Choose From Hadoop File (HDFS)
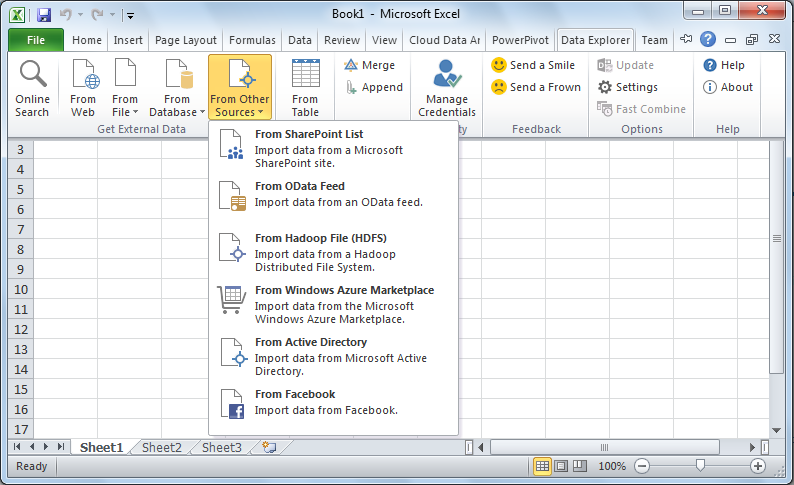Viewport: 794px width, 485px height. tap(333, 252)
